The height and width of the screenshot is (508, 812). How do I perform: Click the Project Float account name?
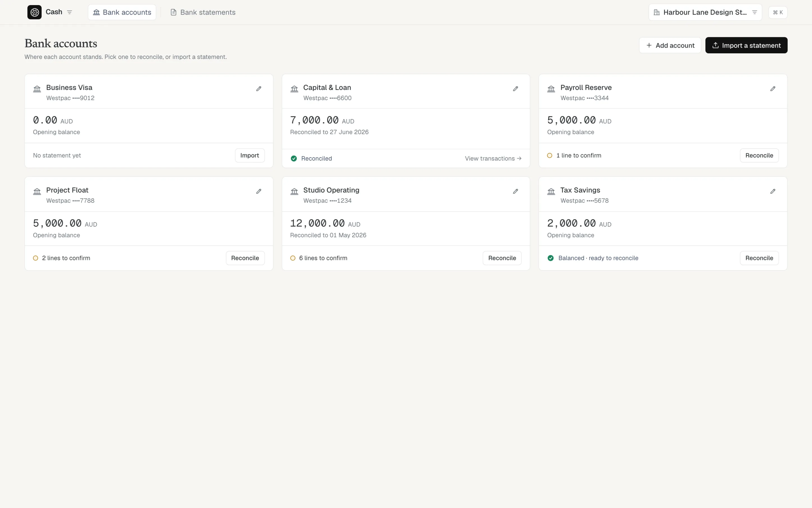(x=67, y=190)
